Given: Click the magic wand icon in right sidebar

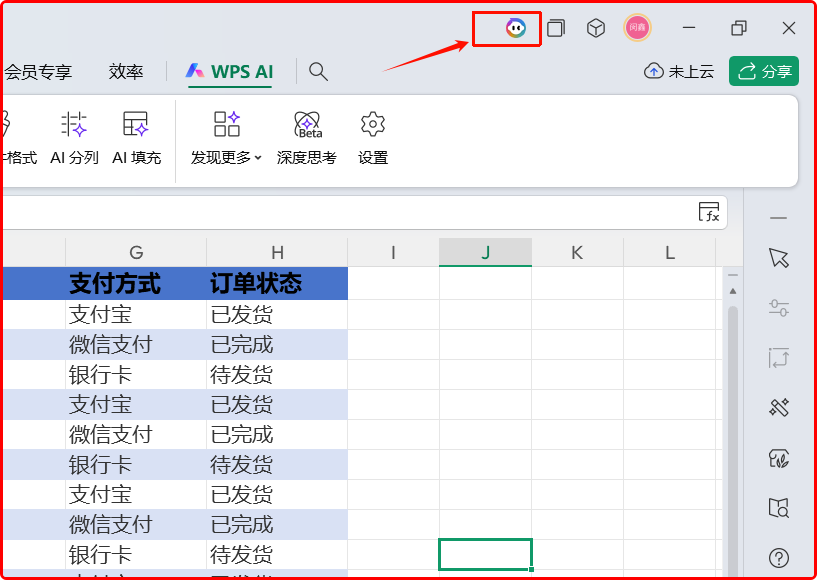Looking at the screenshot, I should click(779, 407).
